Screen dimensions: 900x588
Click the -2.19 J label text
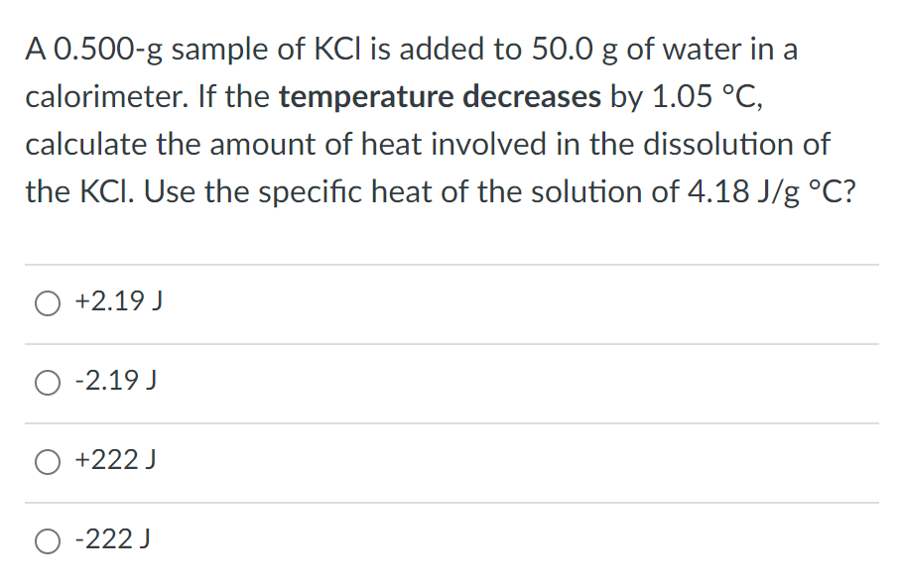pos(112,381)
